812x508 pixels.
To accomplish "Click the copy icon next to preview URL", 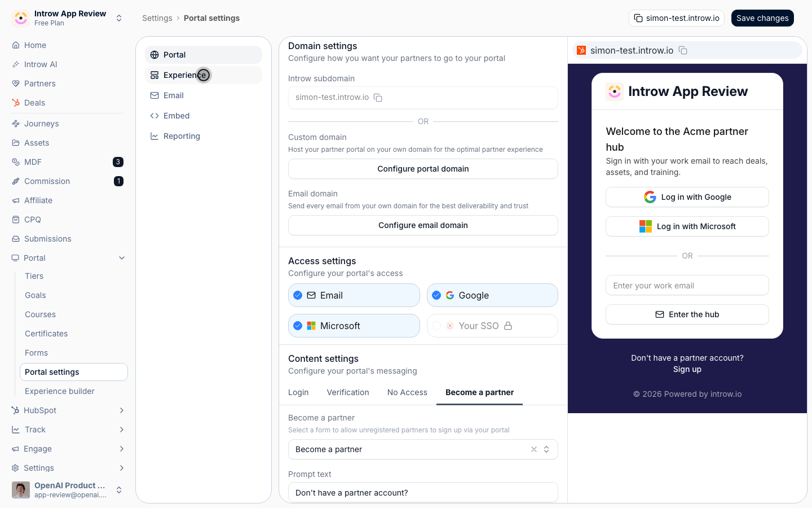I will [x=683, y=50].
